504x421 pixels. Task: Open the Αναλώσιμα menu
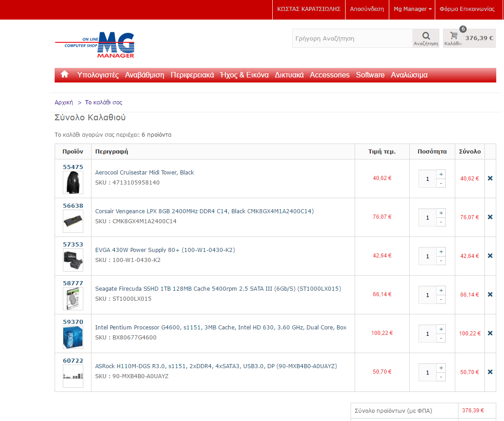(409, 75)
